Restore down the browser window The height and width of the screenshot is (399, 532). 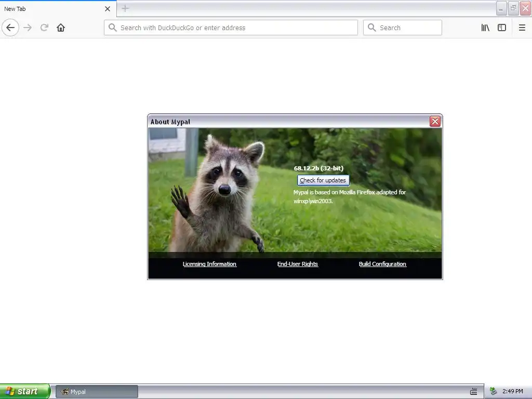pyautogui.click(x=513, y=8)
